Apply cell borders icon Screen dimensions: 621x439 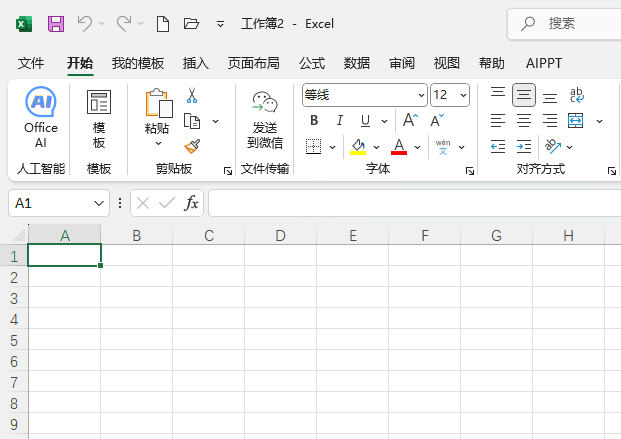(x=313, y=147)
